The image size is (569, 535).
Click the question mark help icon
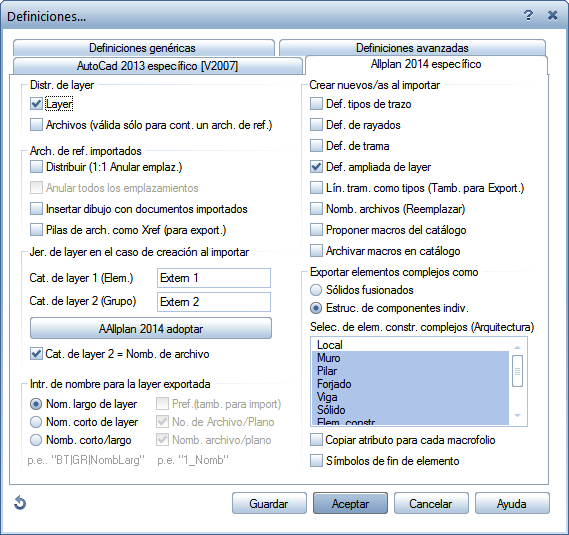click(x=528, y=16)
